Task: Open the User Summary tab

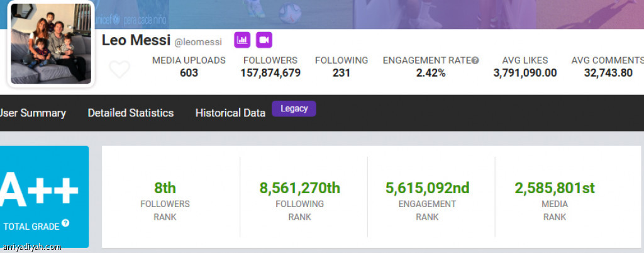Action: point(33,113)
